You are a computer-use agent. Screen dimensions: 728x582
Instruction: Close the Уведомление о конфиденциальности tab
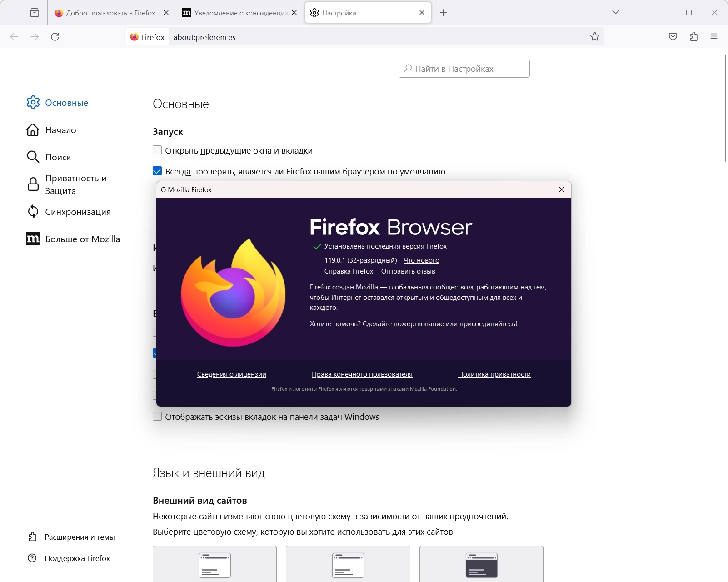click(294, 13)
